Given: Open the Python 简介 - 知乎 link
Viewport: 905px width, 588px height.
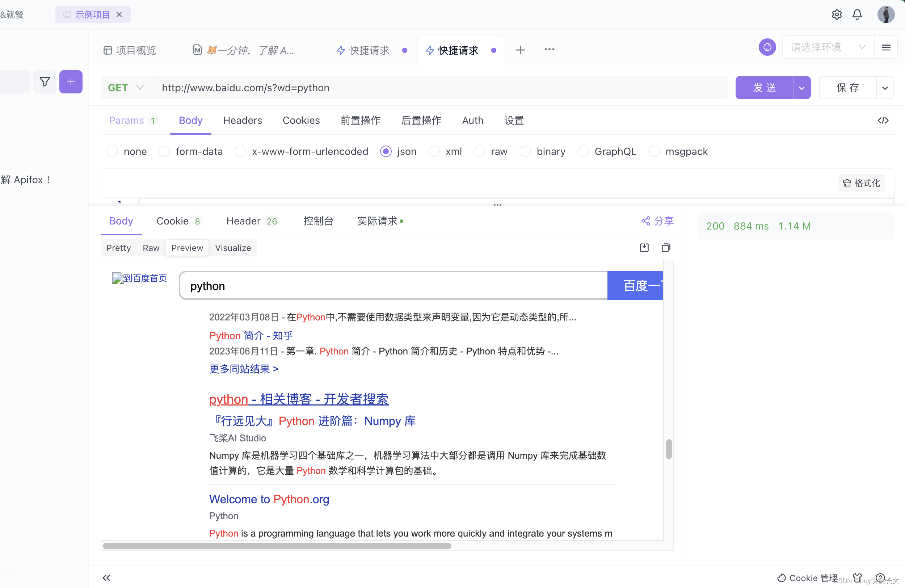Looking at the screenshot, I should (x=251, y=335).
